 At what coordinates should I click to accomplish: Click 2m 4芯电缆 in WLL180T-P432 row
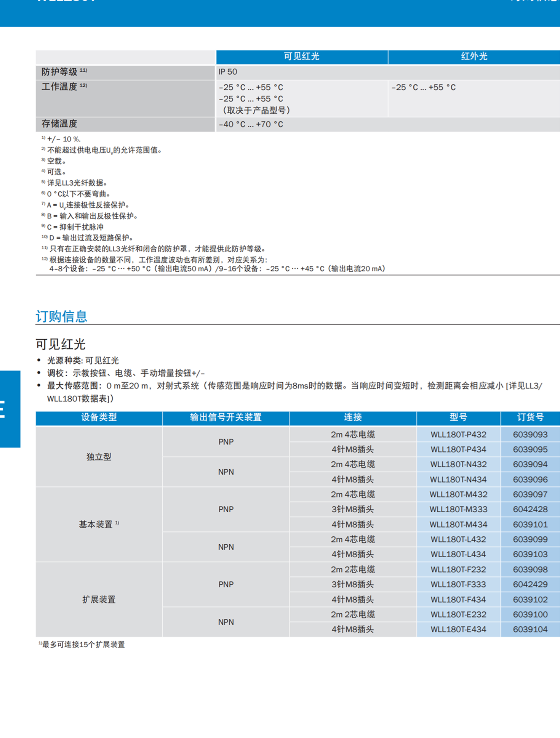[x=353, y=435]
